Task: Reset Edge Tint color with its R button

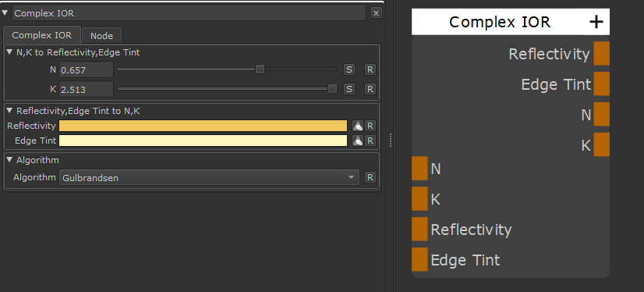Action: (370, 141)
